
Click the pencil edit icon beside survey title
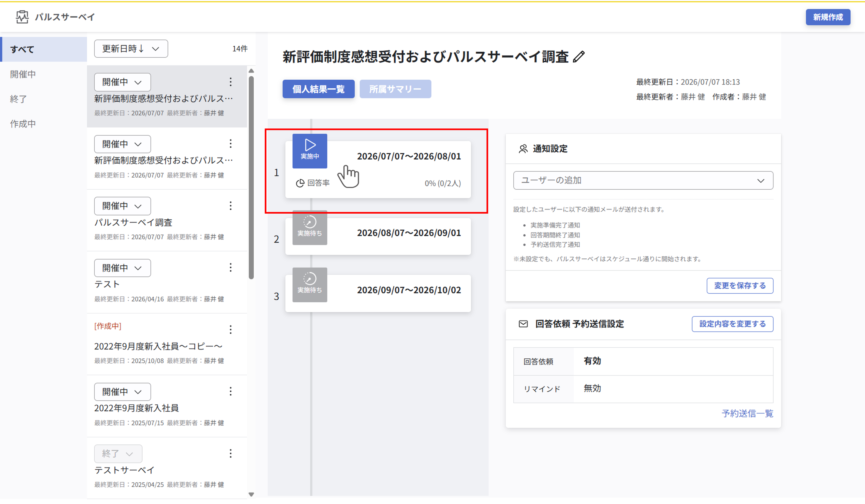pos(579,57)
